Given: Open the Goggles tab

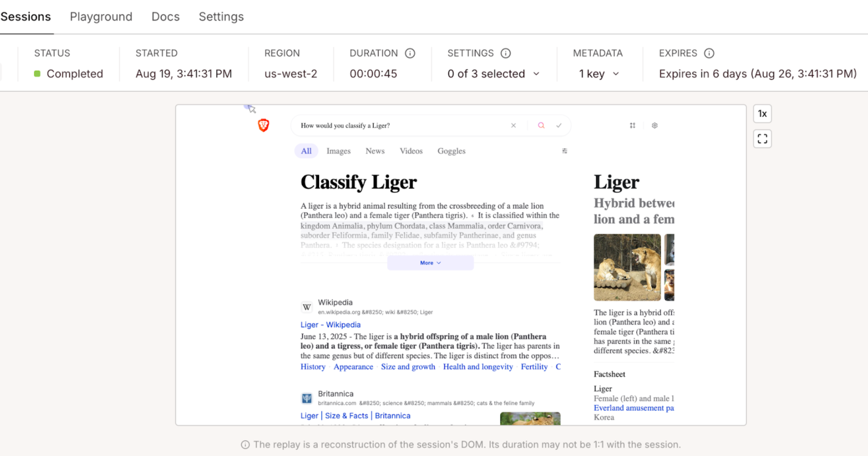Looking at the screenshot, I should point(451,151).
